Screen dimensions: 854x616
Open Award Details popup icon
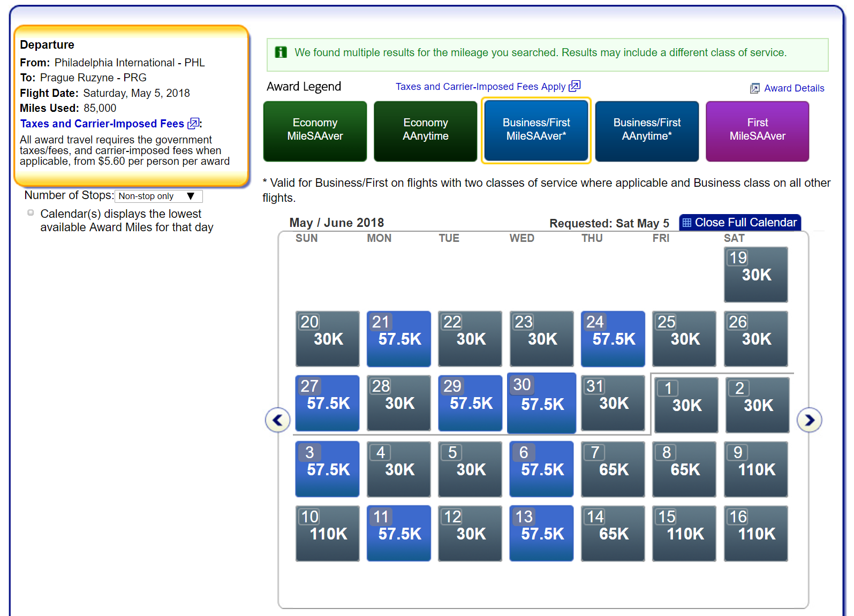754,88
